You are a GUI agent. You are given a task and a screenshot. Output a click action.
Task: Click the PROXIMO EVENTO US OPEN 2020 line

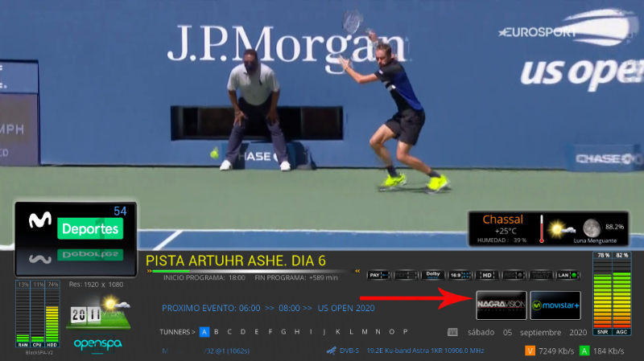[x=268, y=308]
